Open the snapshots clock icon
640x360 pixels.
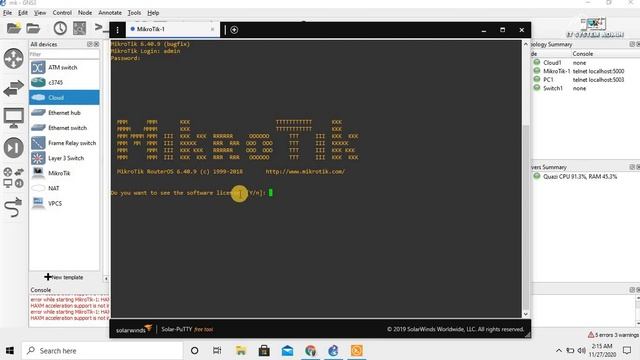click(60, 28)
